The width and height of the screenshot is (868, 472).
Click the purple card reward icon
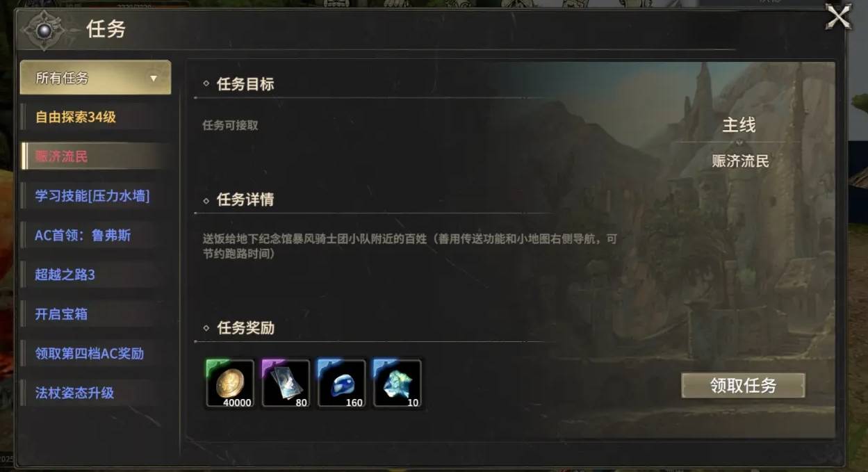286,383
